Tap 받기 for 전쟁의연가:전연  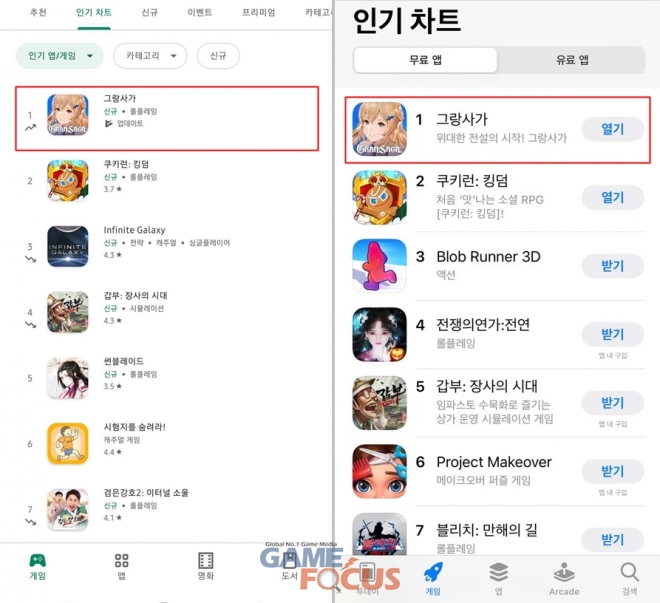coord(613,335)
